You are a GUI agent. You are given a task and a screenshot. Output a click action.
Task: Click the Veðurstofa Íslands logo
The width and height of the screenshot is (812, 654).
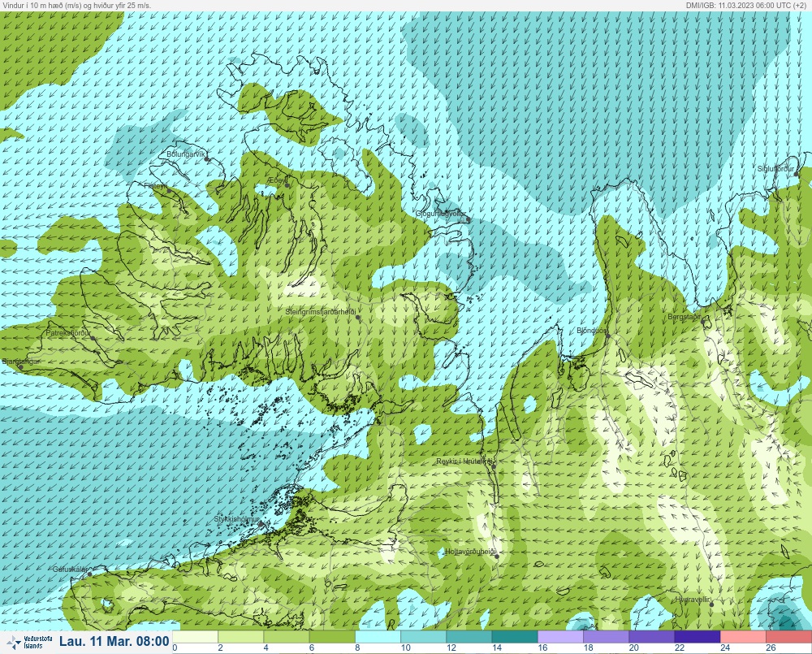28,642
